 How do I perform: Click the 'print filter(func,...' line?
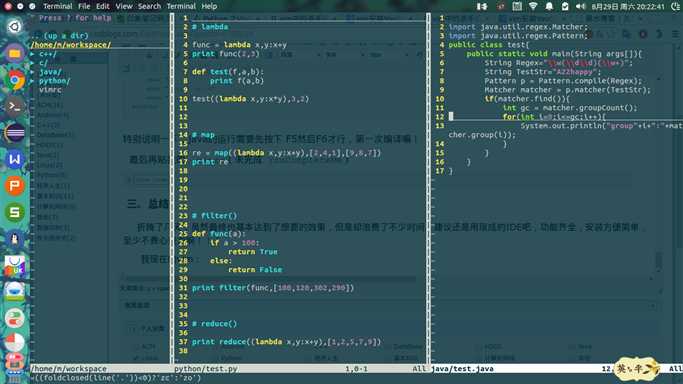pos(273,288)
